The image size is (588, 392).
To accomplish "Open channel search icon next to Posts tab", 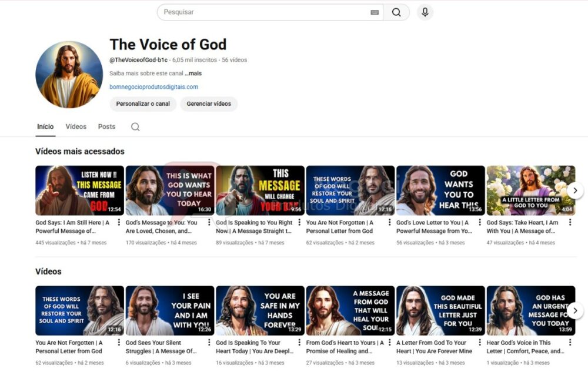I will [134, 126].
